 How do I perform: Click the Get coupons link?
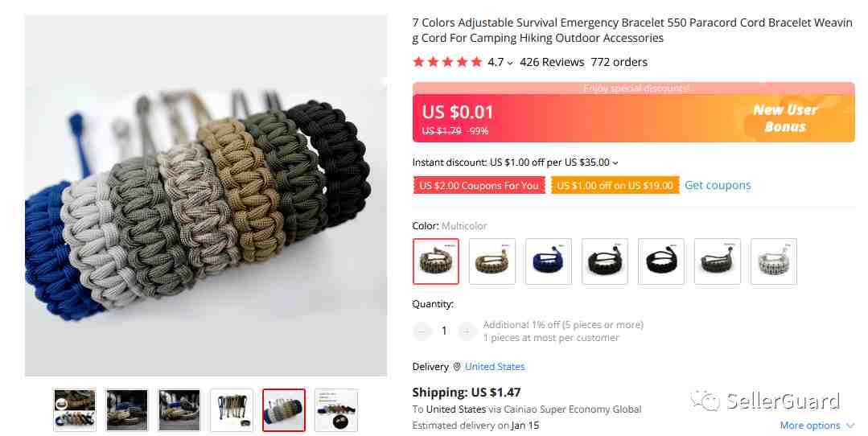click(718, 185)
